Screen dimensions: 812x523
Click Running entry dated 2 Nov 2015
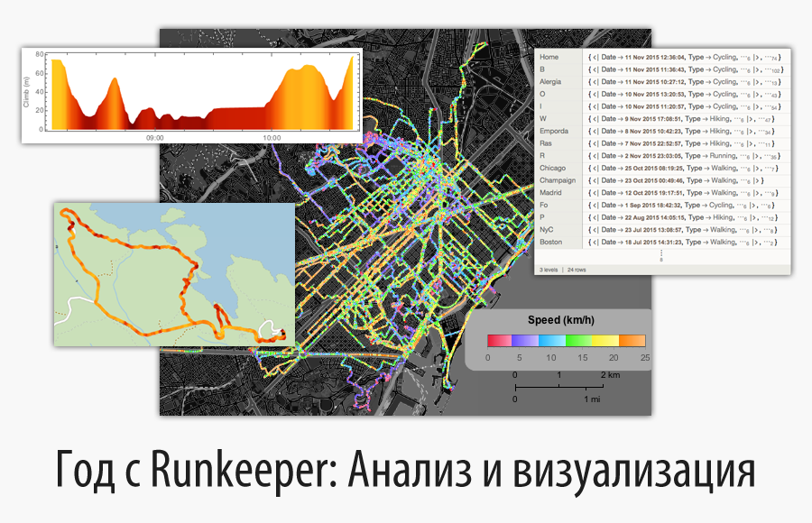[x=684, y=156]
